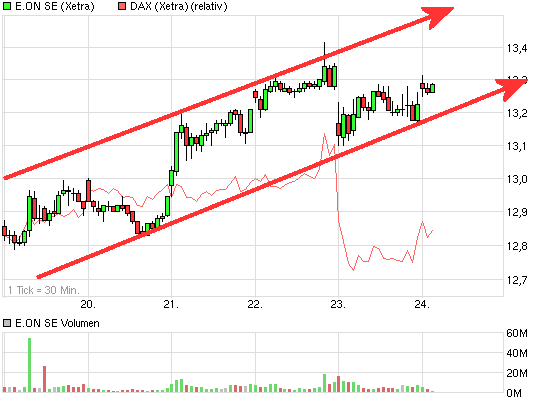Click the 40M volume axis label

(517, 353)
